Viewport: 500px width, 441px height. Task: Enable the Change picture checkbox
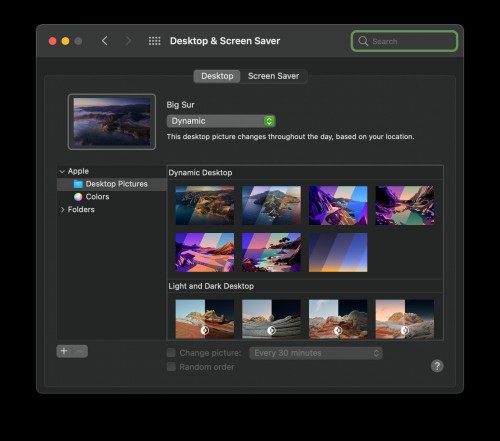tap(171, 353)
